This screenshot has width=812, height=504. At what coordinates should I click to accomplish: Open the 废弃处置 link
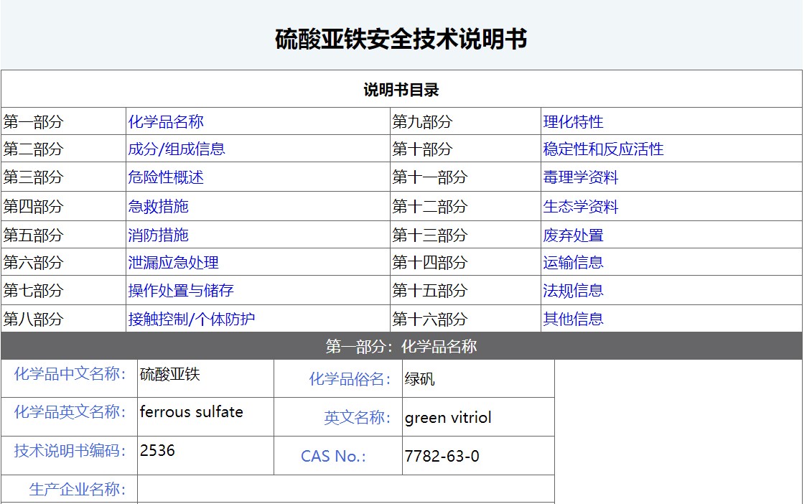point(573,235)
